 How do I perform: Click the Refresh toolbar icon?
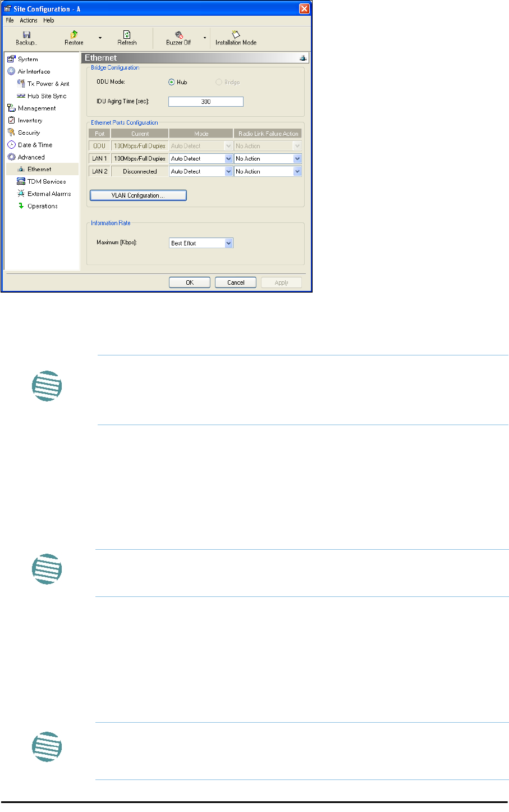127,35
